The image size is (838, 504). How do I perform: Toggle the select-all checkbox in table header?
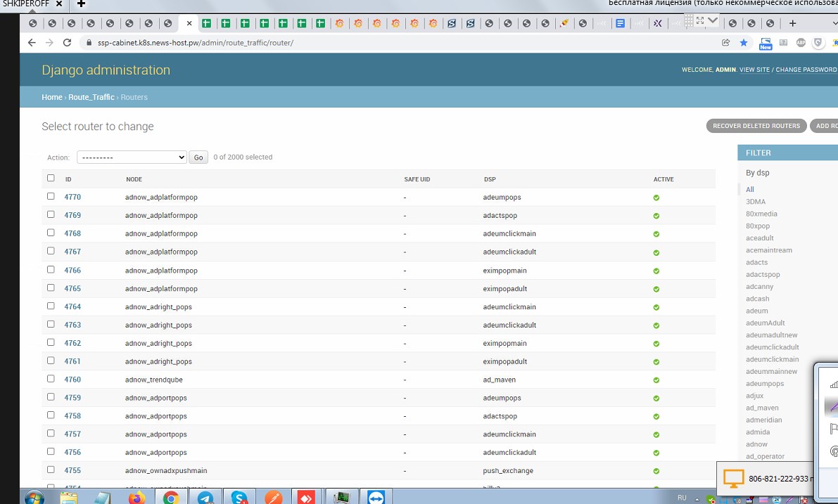click(x=51, y=178)
